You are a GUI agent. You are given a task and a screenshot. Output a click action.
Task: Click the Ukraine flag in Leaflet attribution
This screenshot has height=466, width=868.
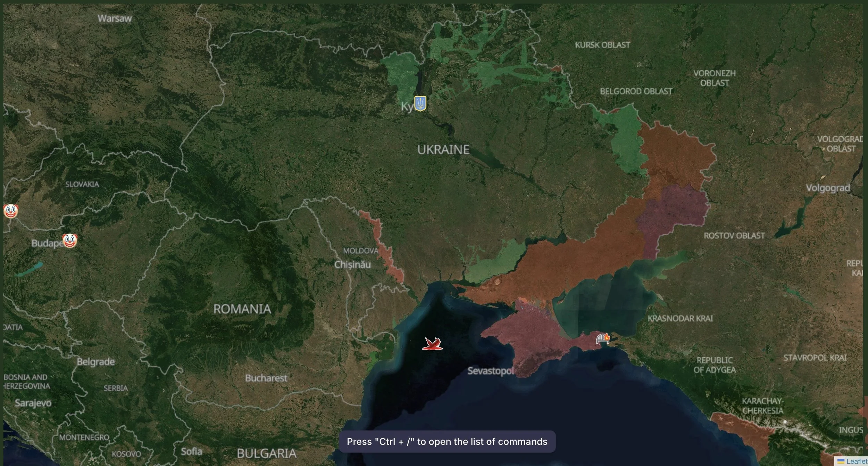(x=841, y=461)
